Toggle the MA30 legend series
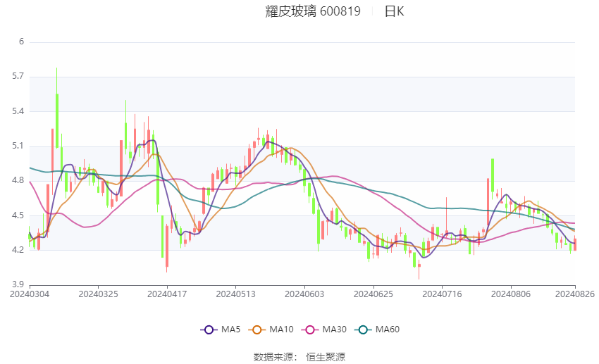 click(x=324, y=330)
